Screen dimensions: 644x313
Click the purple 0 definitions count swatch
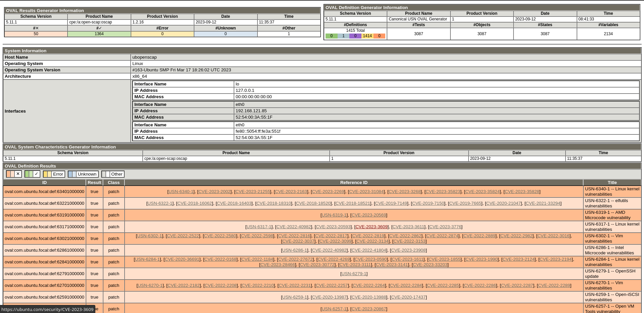click(x=355, y=36)
